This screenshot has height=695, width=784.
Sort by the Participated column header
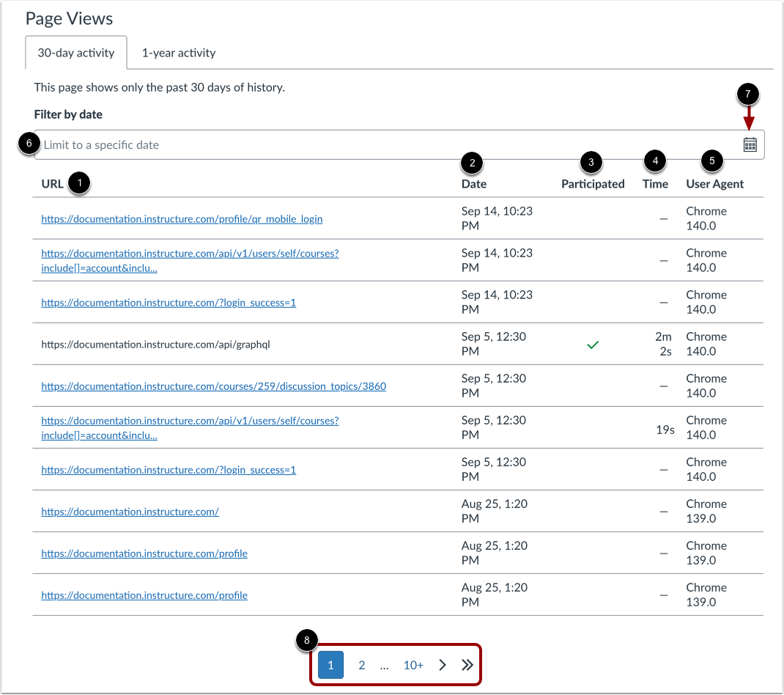[x=592, y=183]
